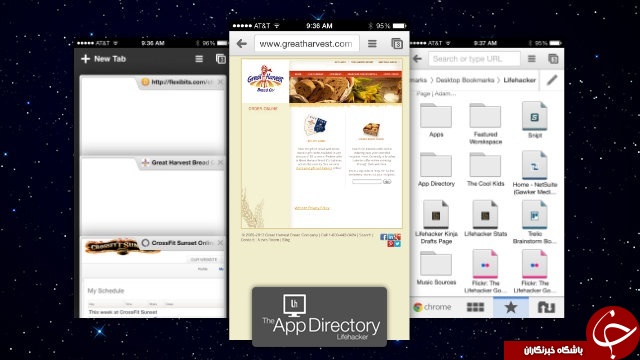Open the rightmost Flickr Lifehacker bookmark
Image resolution: width=640 pixels, height=360 pixels.
click(x=535, y=271)
